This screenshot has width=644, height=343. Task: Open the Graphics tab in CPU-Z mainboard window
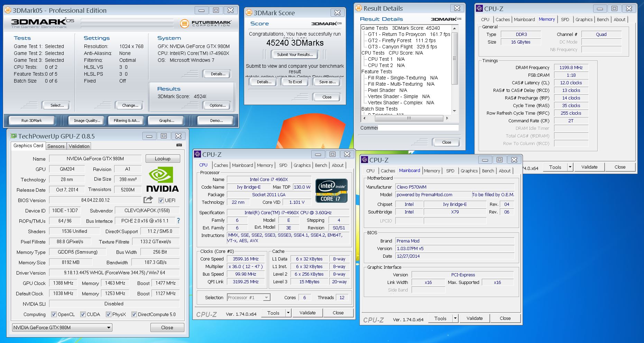[469, 171]
